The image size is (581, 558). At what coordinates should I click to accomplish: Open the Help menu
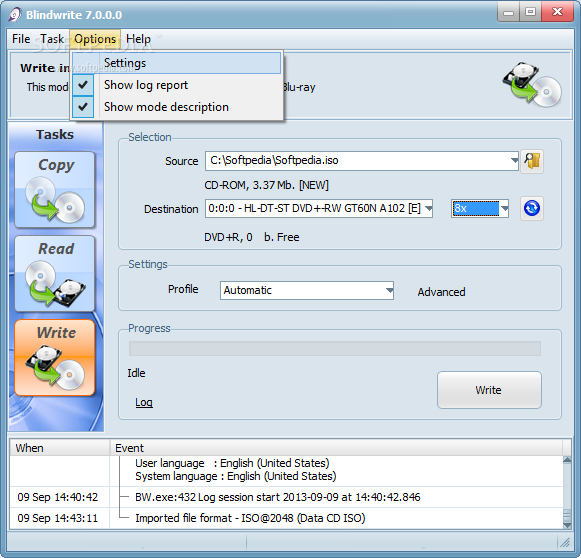138,39
